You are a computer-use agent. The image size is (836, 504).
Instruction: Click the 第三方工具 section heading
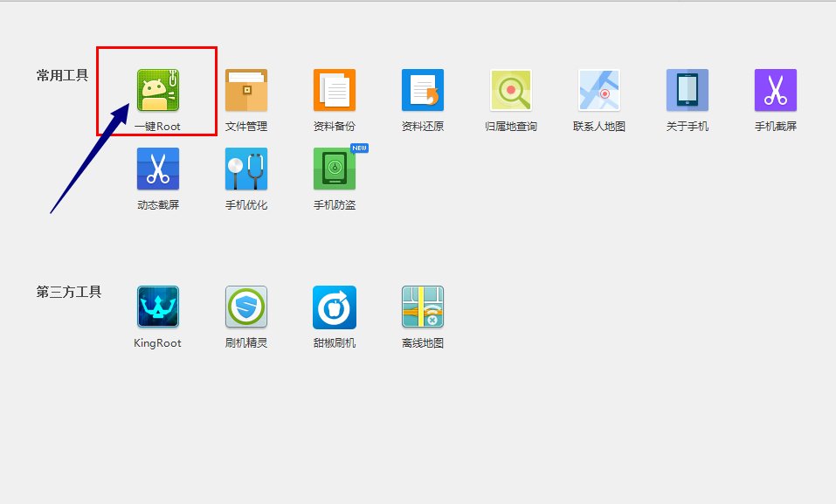[x=69, y=292]
